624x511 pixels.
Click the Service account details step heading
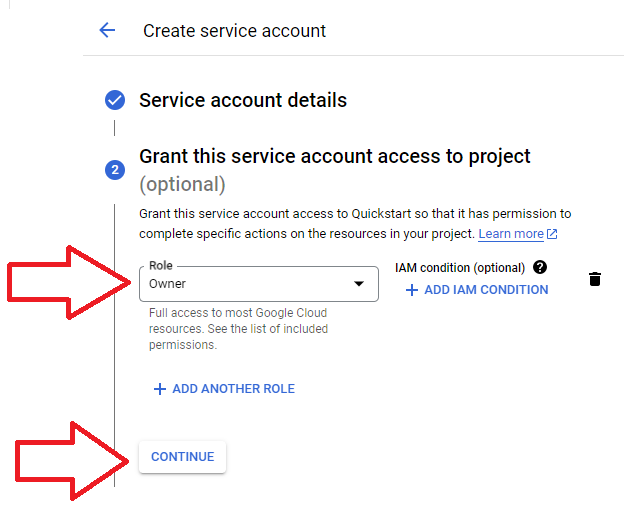(x=243, y=100)
